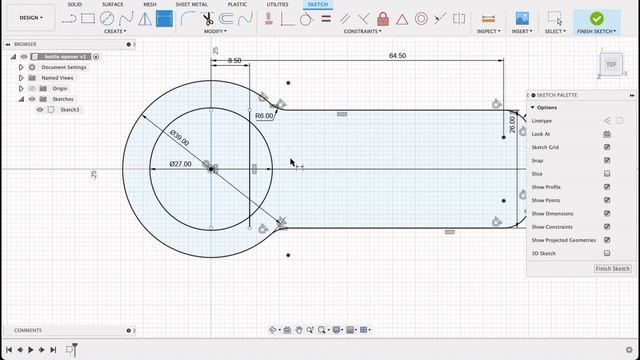Open the CONSTRAINTS dropdown menu
This screenshot has width=640, height=360.
(362, 31)
